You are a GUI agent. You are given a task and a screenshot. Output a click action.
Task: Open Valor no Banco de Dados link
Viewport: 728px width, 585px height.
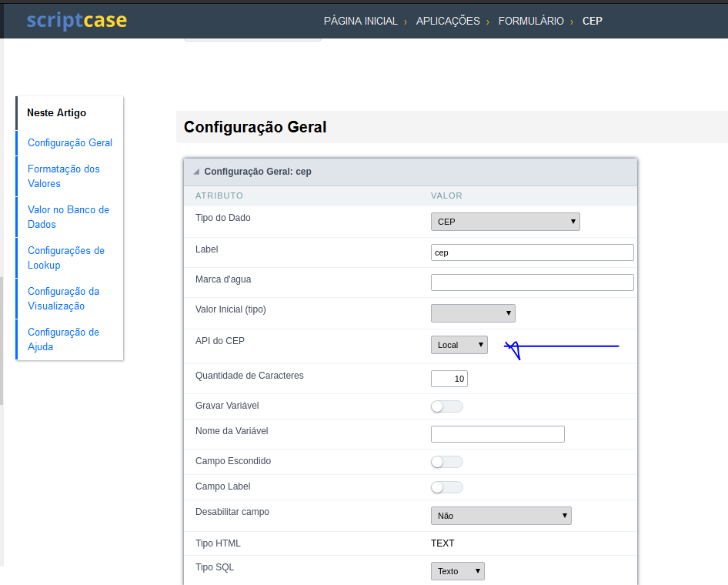(68, 217)
